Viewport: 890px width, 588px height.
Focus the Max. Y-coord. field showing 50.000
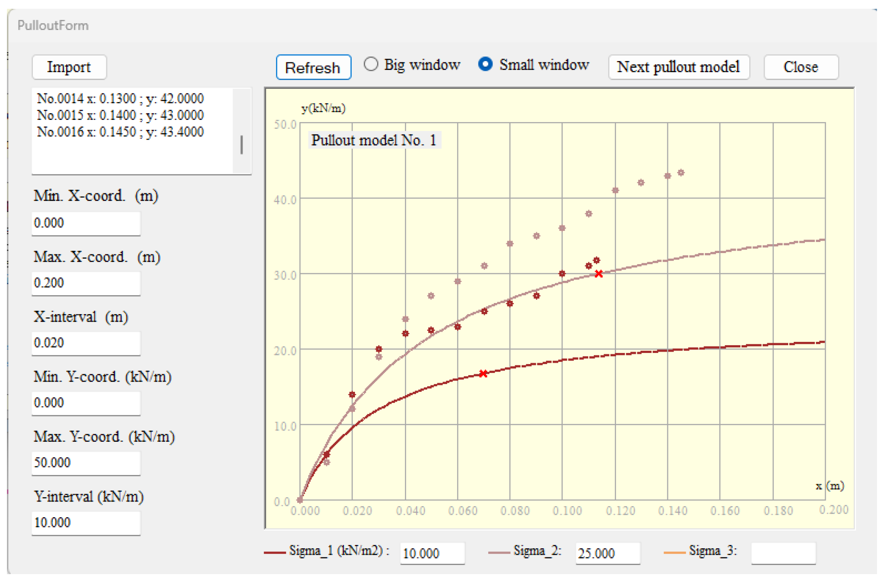click(x=86, y=463)
